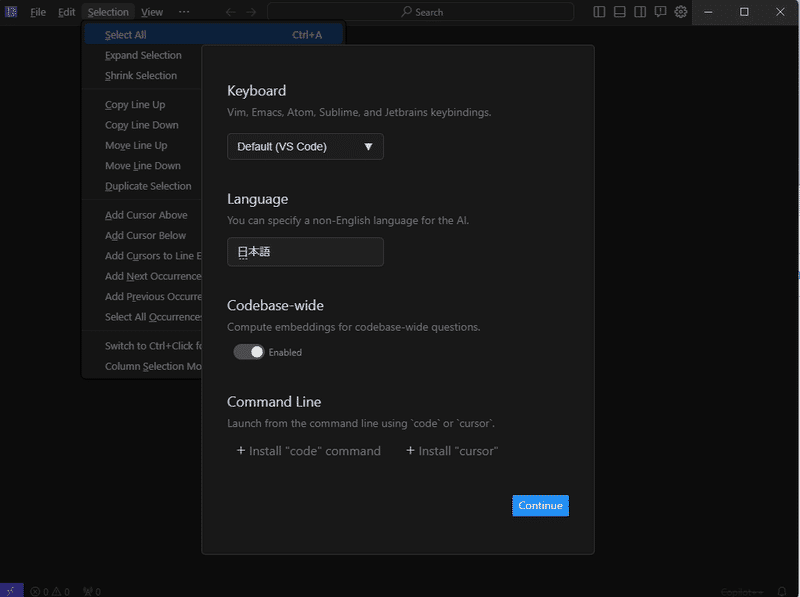Image resolution: width=800 pixels, height=597 pixels.
Task: Click Install "cursor" command
Action: 452,451
